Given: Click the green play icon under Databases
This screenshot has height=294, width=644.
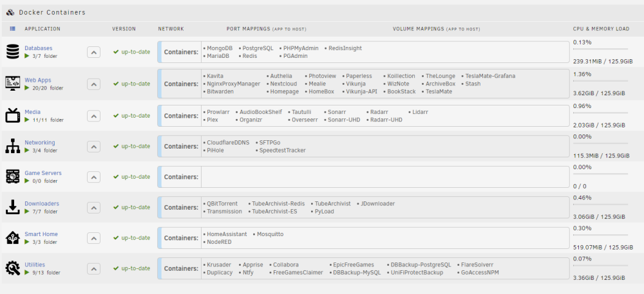Looking at the screenshot, I should click(27, 56).
